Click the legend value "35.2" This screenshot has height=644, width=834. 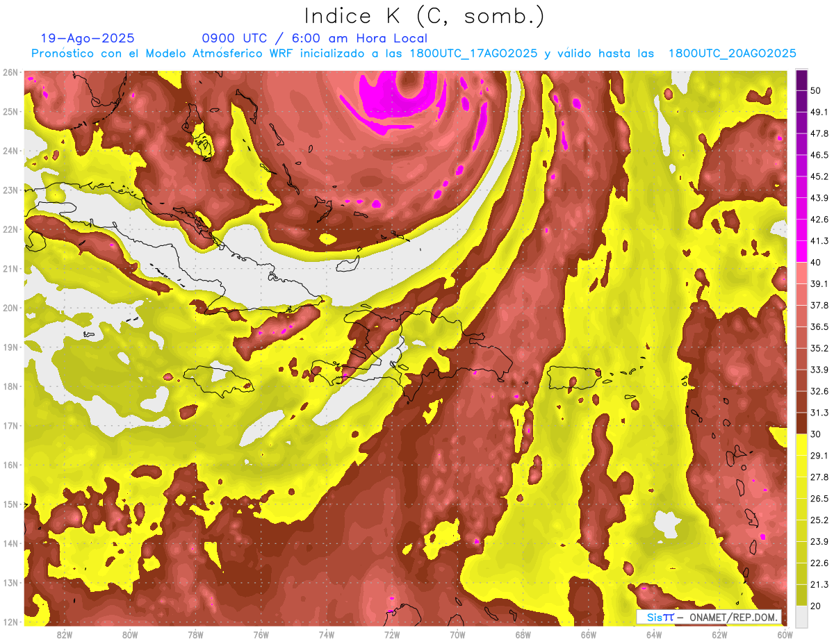[819, 348]
